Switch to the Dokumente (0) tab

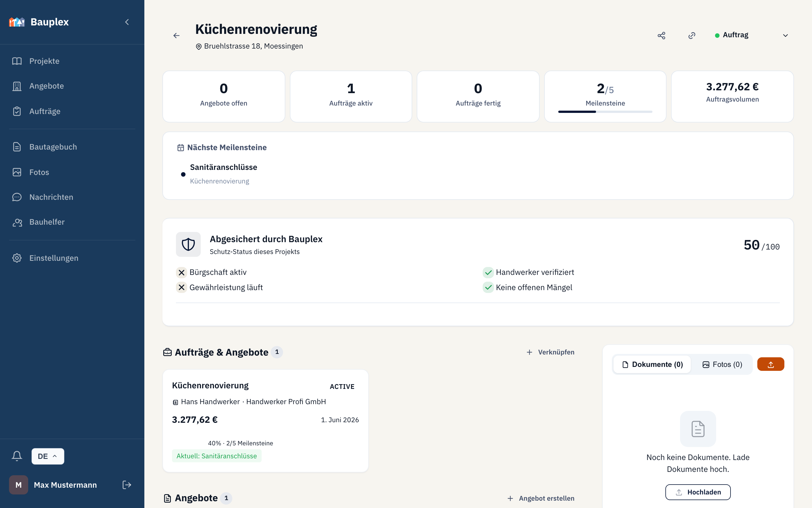point(652,365)
